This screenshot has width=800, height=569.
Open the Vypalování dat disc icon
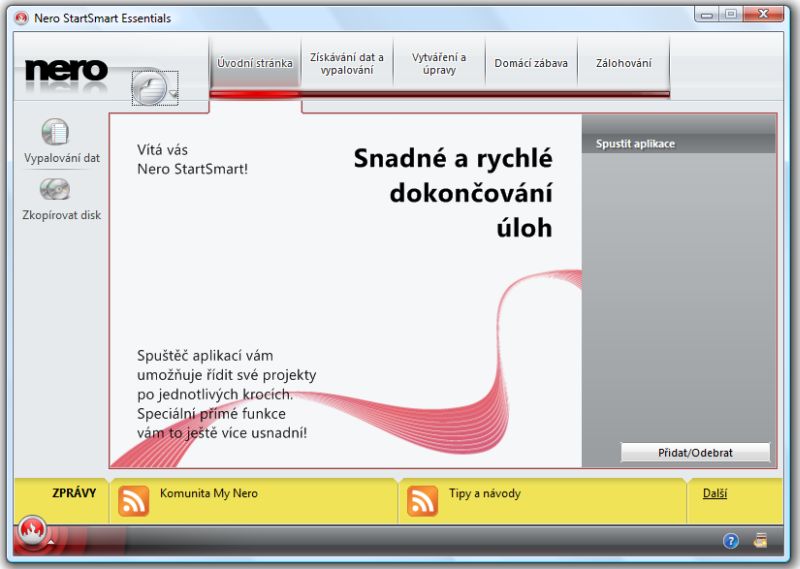(x=55, y=132)
